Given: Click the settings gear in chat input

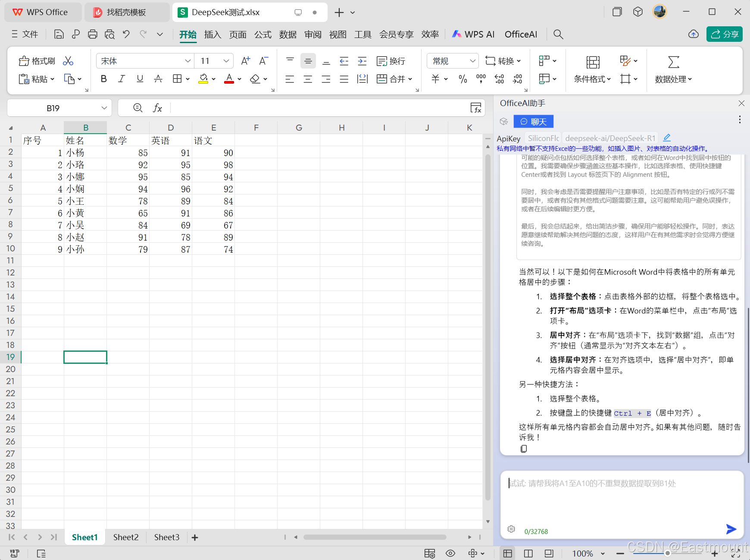Looking at the screenshot, I should [511, 529].
